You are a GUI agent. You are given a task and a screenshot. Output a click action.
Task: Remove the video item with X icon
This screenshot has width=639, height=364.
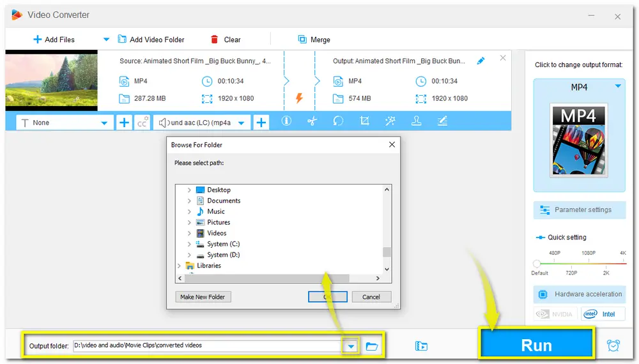[x=503, y=58]
